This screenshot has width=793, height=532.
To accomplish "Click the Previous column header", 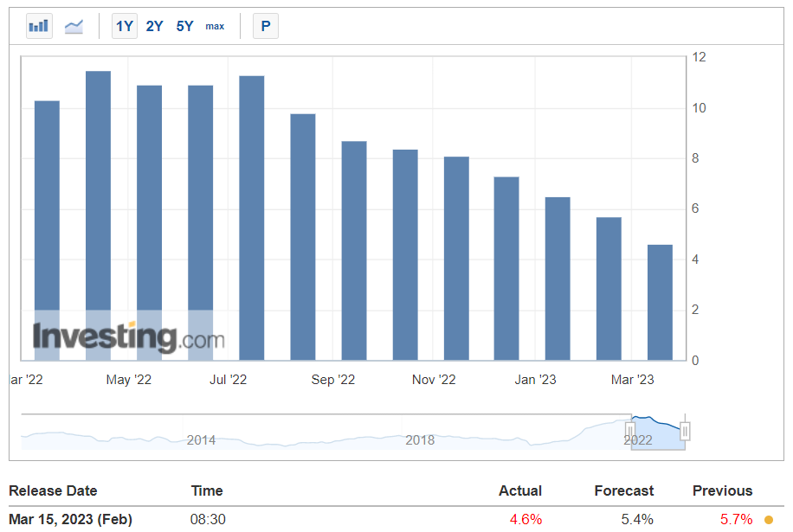I will (x=722, y=490).
